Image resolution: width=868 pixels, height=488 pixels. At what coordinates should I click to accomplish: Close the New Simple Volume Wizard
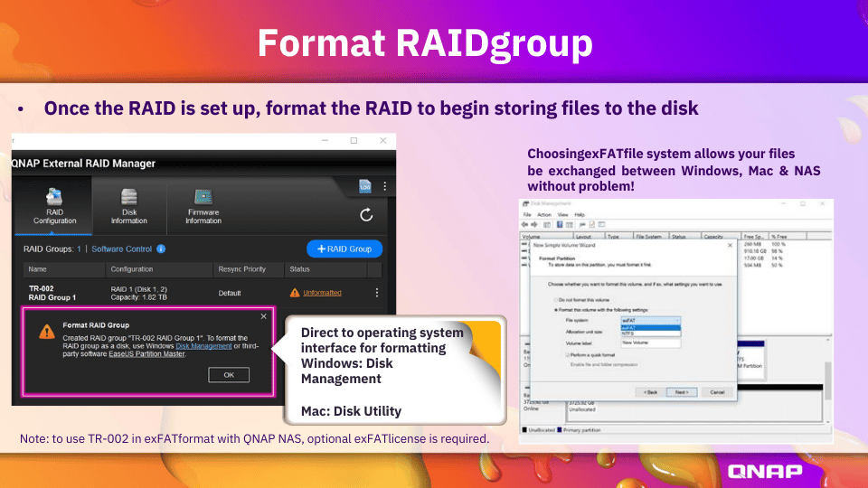[730, 245]
